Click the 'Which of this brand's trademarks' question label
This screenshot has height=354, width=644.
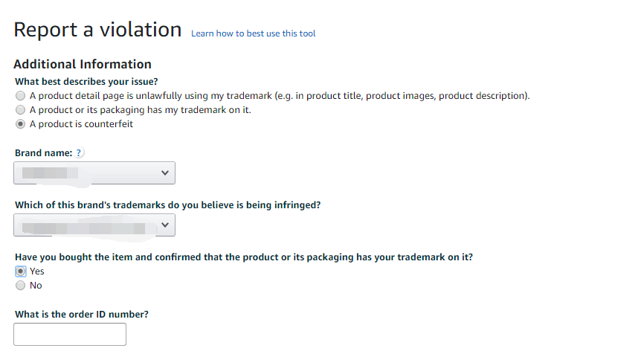point(167,205)
